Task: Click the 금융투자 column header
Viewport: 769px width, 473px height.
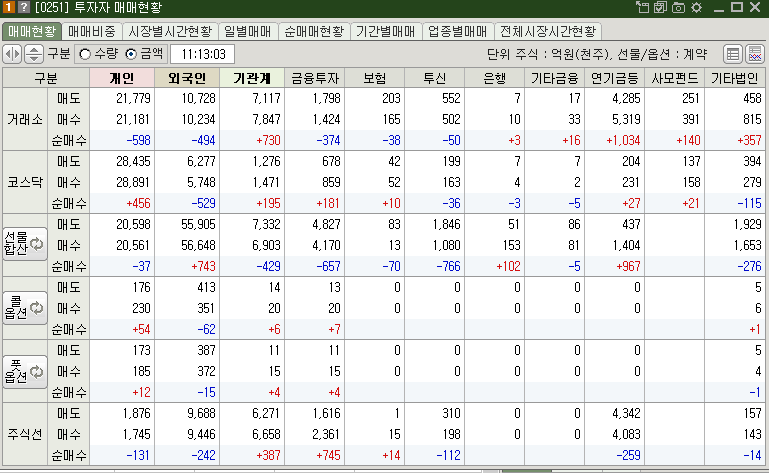Action: pos(315,78)
